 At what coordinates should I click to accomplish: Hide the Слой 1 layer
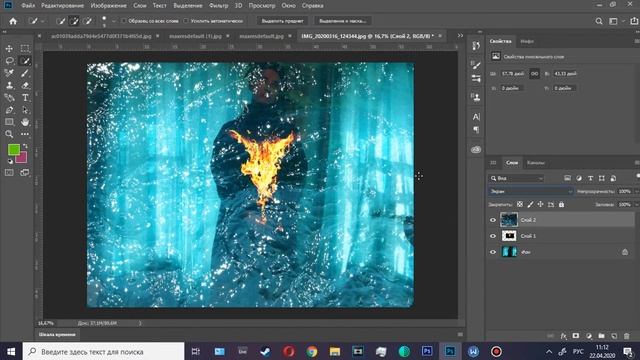click(493, 236)
